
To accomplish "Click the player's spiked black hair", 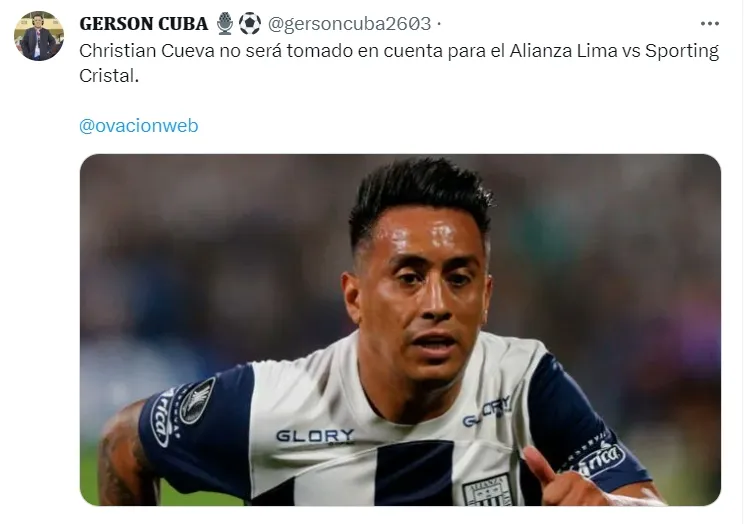I will click(420, 198).
